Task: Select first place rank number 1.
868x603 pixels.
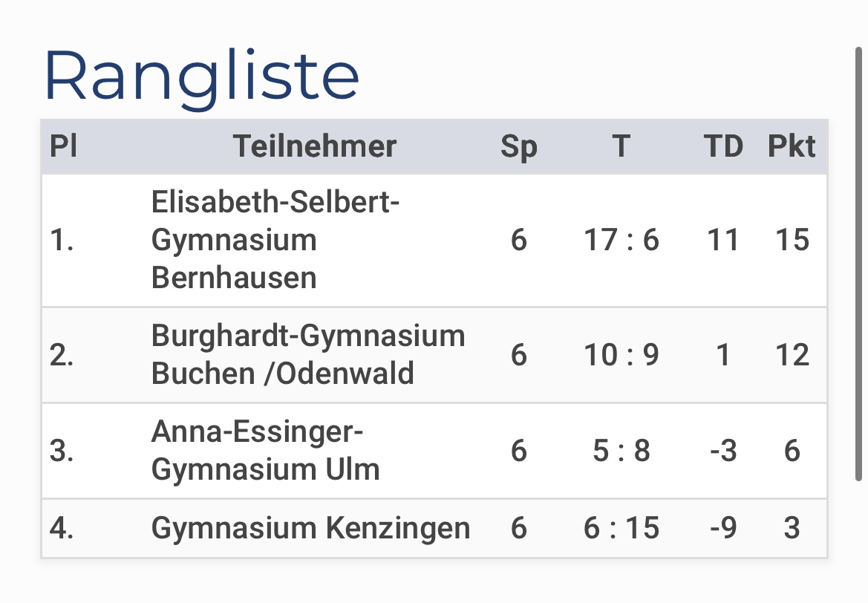Action: 62,241
